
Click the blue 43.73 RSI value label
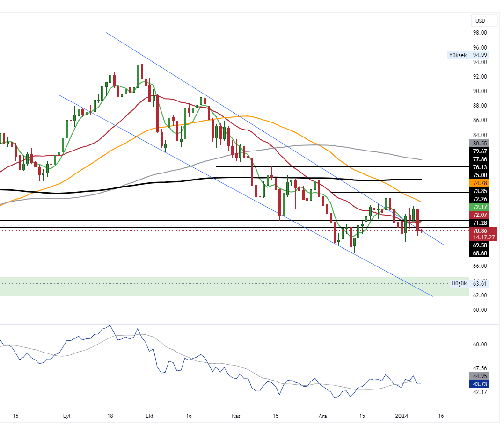coord(481,384)
